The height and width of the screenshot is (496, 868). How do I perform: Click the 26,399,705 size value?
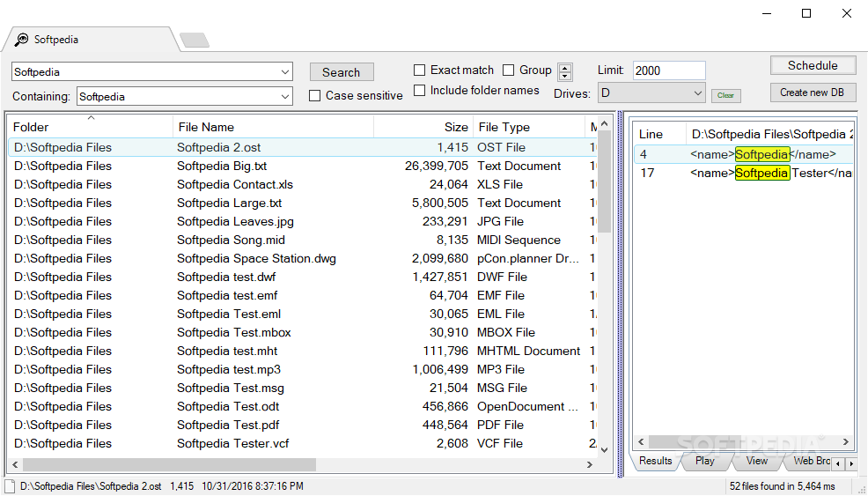[437, 166]
